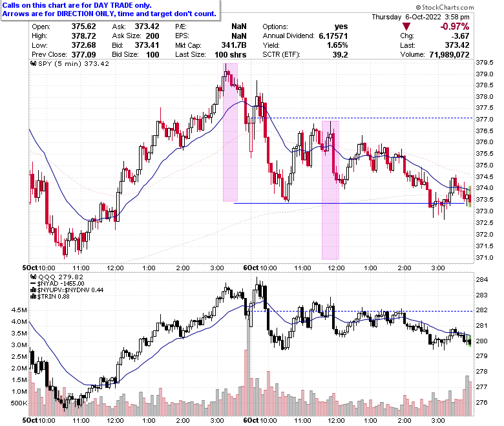Click the $NYUPV:$NYDNV legend icon
Screen dimensions: 504x426
pyautogui.click(x=34, y=290)
